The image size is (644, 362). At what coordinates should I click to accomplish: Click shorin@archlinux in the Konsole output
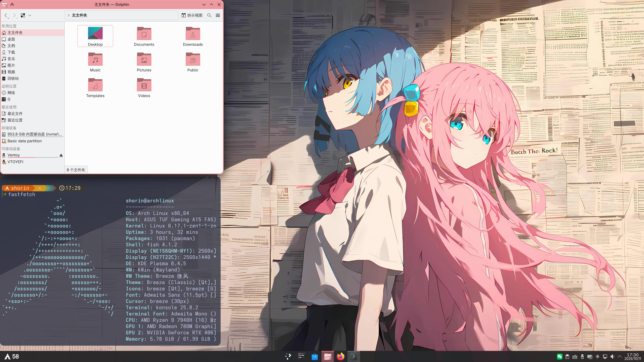pos(150,201)
